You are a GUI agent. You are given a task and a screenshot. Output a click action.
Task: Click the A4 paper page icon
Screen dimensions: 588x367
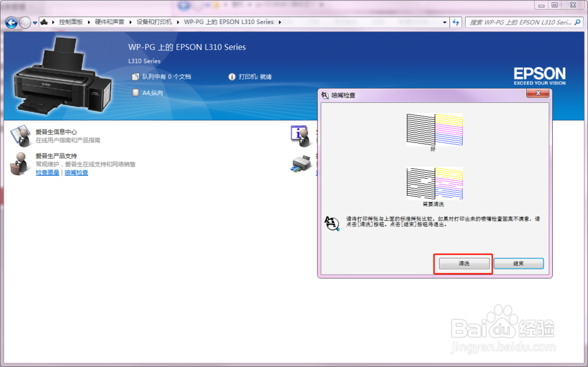(136, 93)
